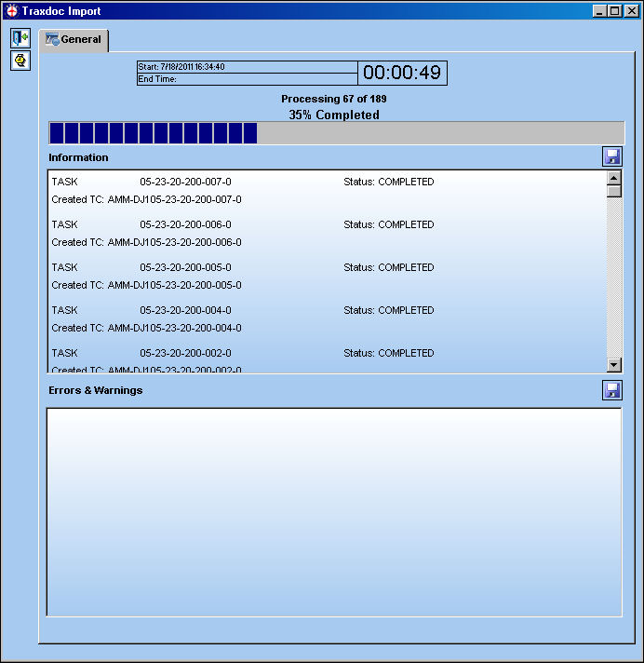The height and width of the screenshot is (663, 644).
Task: Select task 05-23-20-200-002-0 row
Action: pos(243,353)
